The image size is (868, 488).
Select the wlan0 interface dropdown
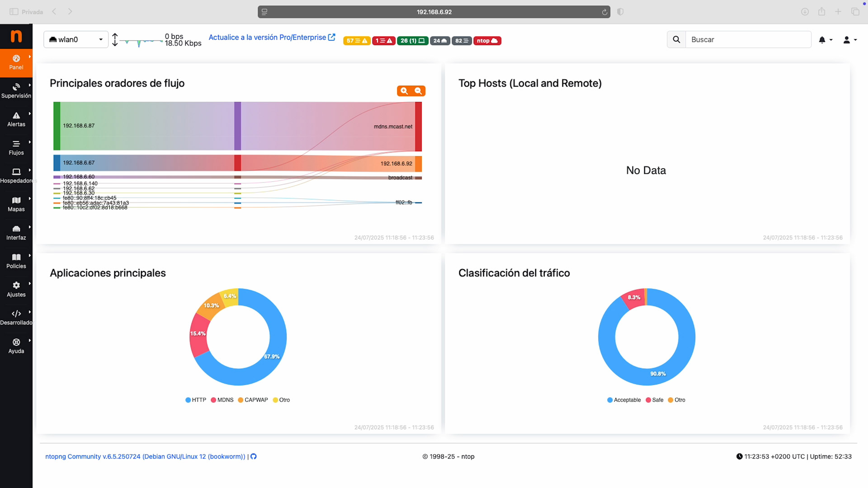pos(76,40)
